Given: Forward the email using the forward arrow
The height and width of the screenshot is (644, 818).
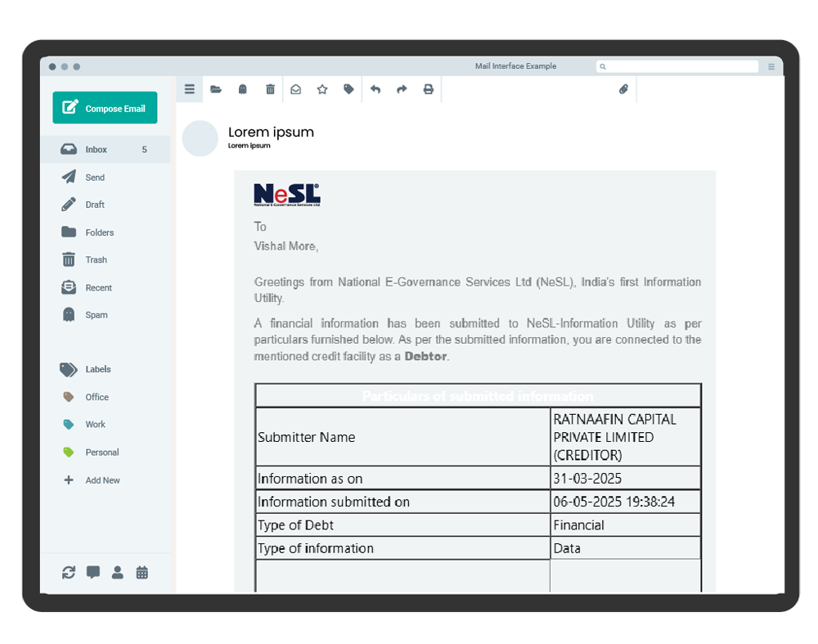Looking at the screenshot, I should 402,89.
